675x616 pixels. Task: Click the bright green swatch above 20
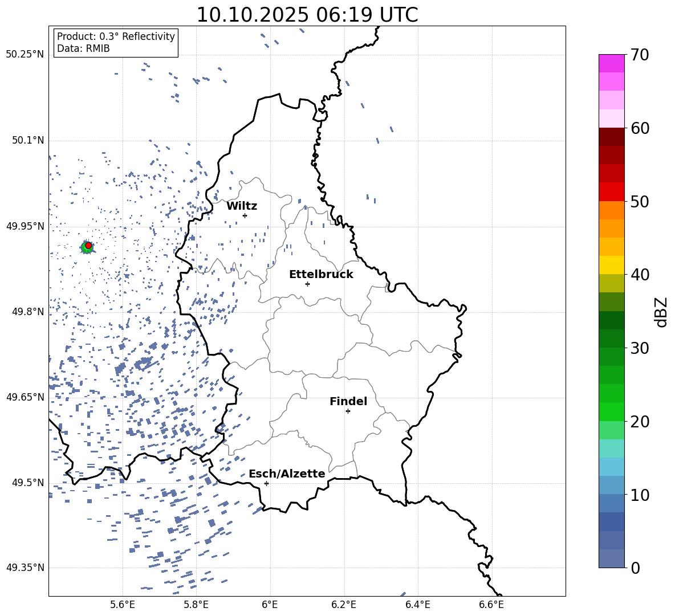(x=611, y=411)
